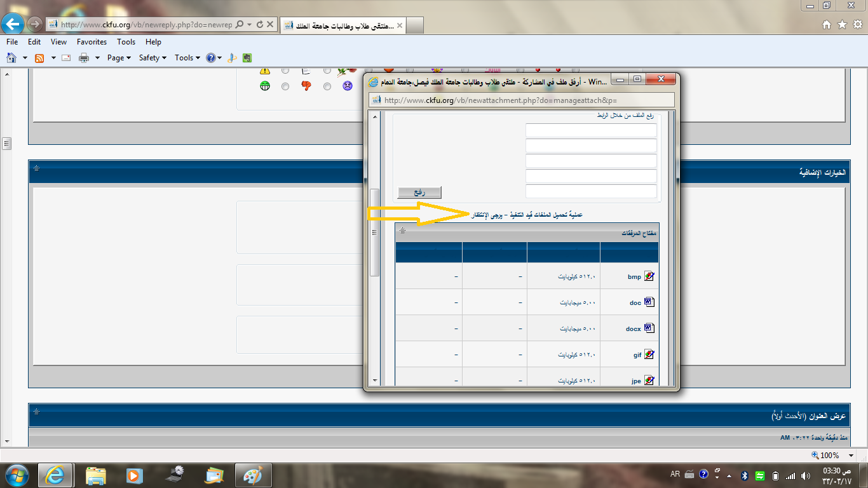This screenshot has height=488, width=868.
Task: Collapse the الخيارات الإضافية section icon
Action: pyautogui.click(x=36, y=168)
